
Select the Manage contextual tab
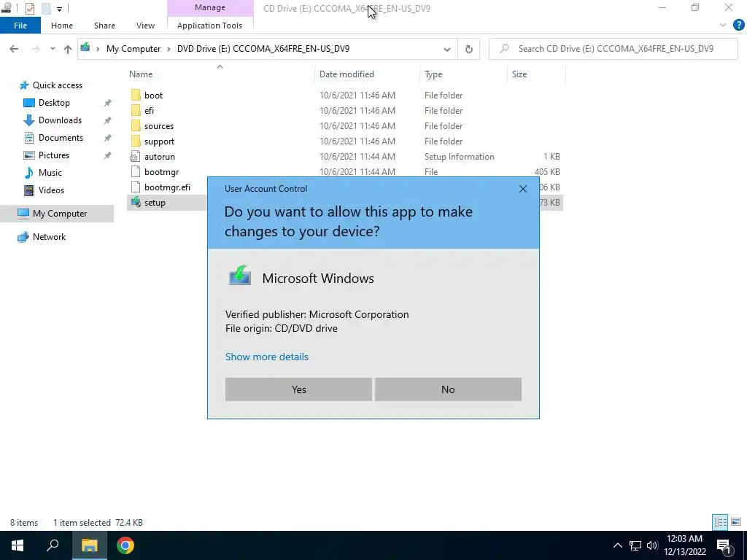(210, 7)
